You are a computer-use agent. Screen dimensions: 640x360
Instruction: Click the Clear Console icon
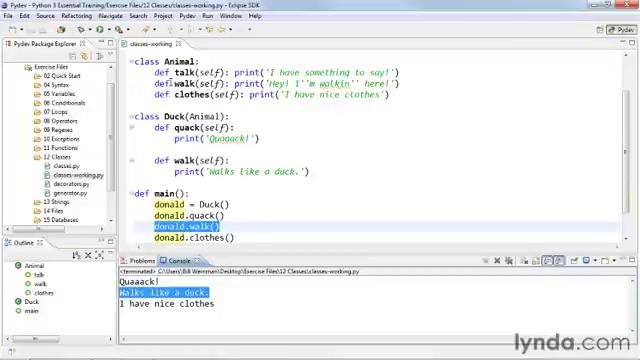coord(524,260)
